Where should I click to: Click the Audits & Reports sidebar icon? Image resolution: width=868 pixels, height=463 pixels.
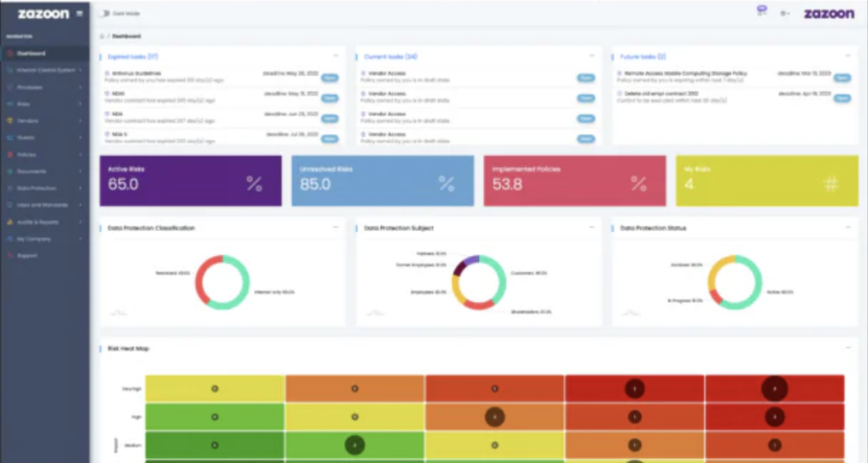[10, 222]
